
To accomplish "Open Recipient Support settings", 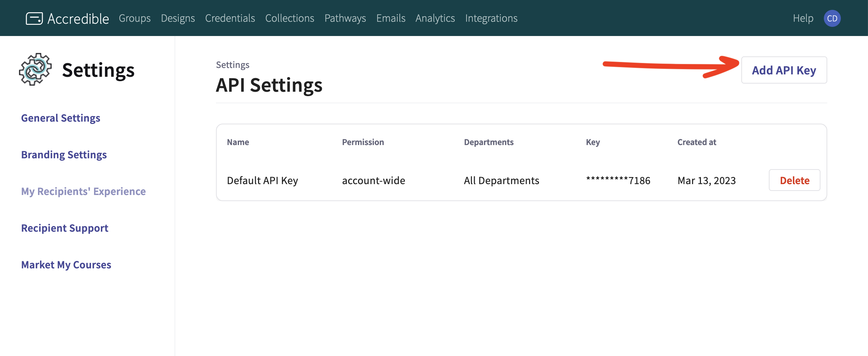I will (65, 228).
